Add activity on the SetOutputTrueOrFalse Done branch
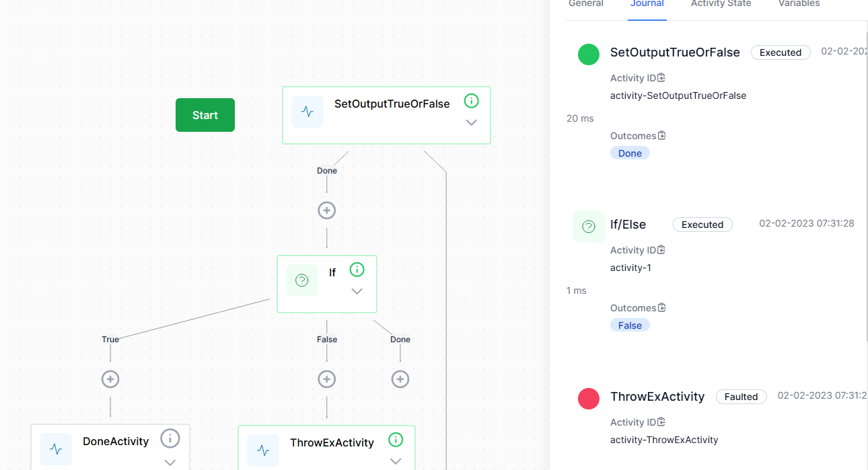This screenshot has height=470, width=868. 327,210
